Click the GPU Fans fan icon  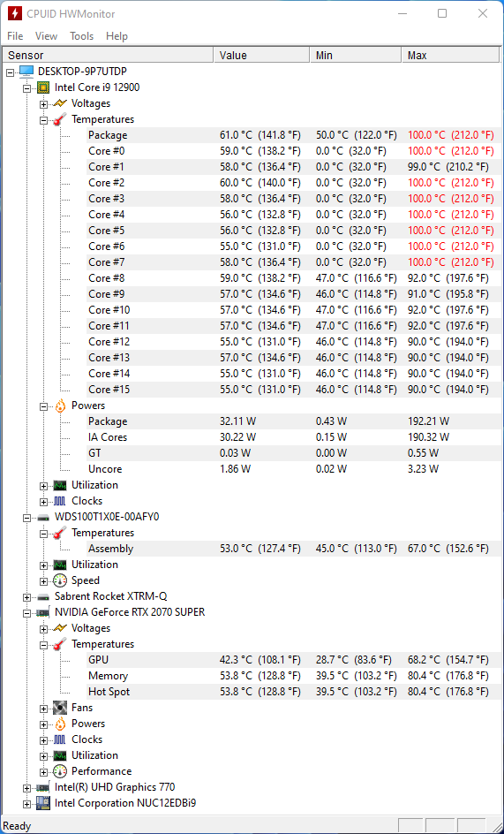[x=60, y=708]
